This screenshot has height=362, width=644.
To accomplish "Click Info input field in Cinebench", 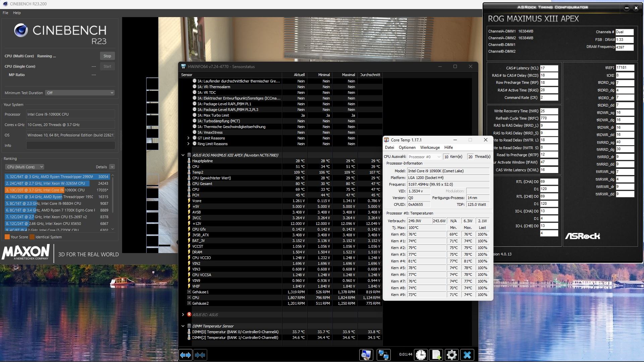I will pos(71,145).
